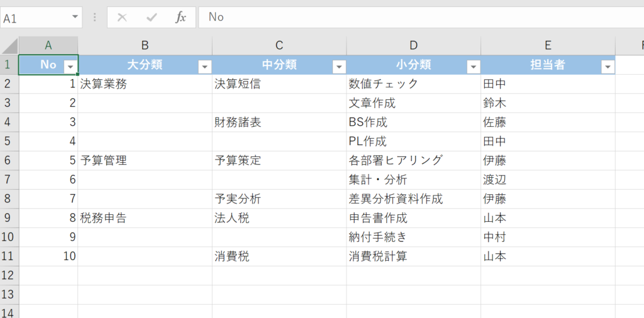Select column B header
The height and width of the screenshot is (318, 644).
coord(145,45)
